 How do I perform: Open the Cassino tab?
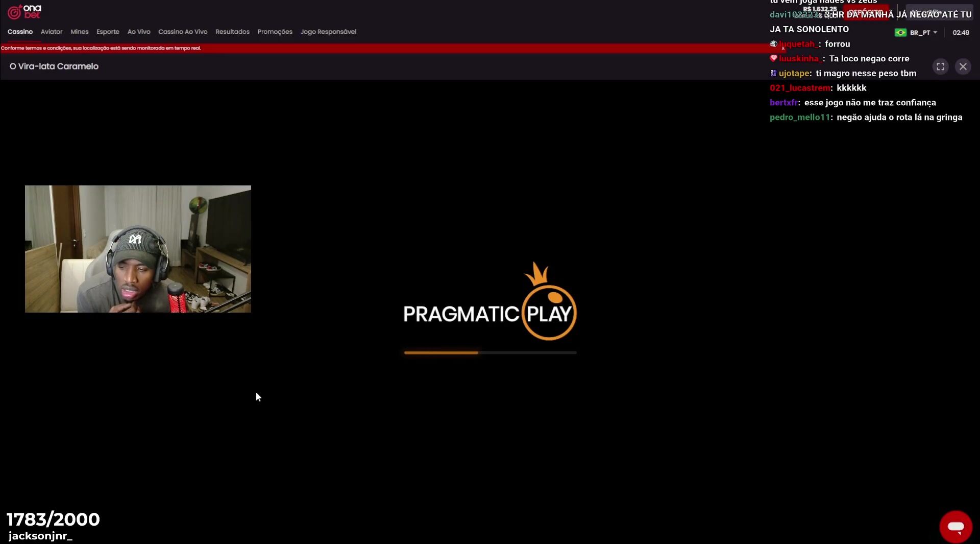(x=20, y=32)
